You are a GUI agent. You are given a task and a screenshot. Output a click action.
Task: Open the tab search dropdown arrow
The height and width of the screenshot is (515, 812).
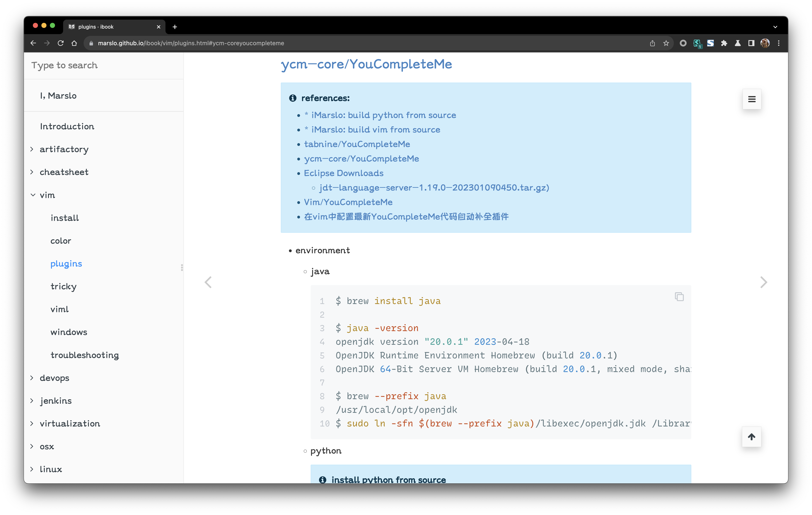click(x=775, y=27)
